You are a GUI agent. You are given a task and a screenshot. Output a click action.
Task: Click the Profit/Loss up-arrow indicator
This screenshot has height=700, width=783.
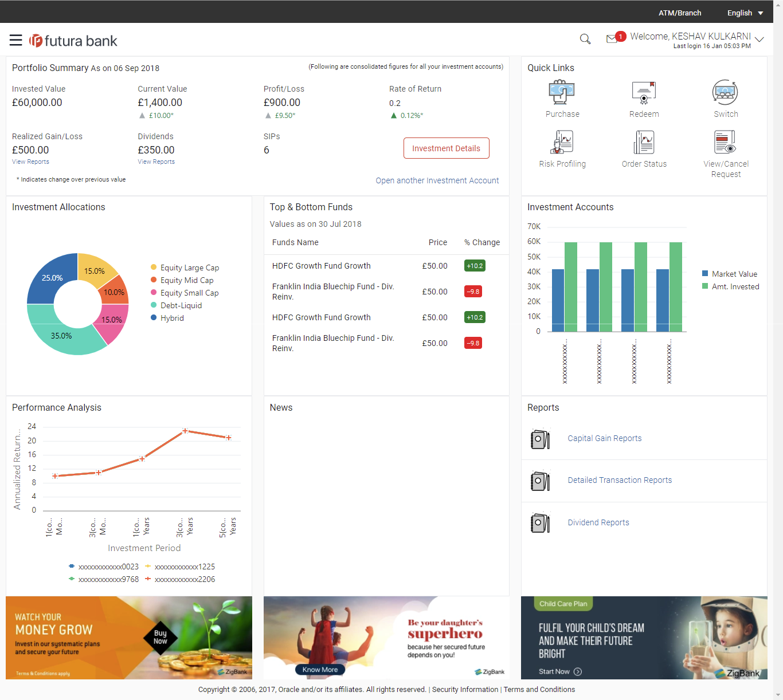[x=268, y=116]
